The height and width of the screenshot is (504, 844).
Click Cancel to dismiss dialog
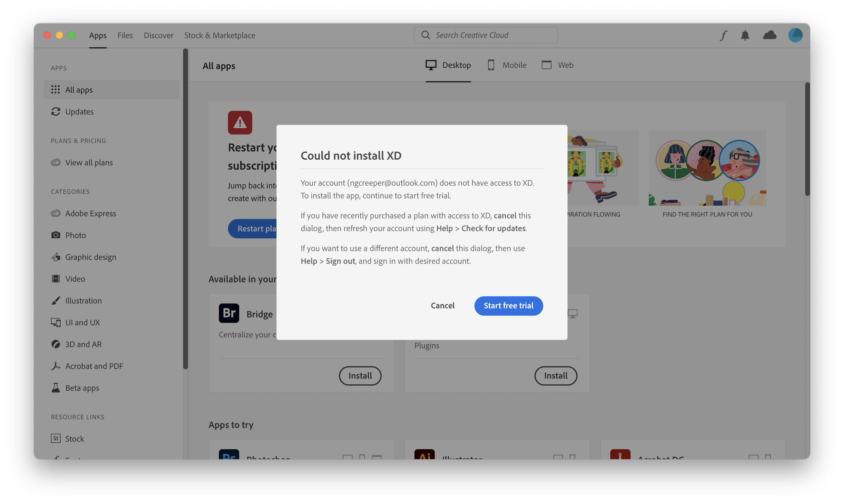pos(442,305)
